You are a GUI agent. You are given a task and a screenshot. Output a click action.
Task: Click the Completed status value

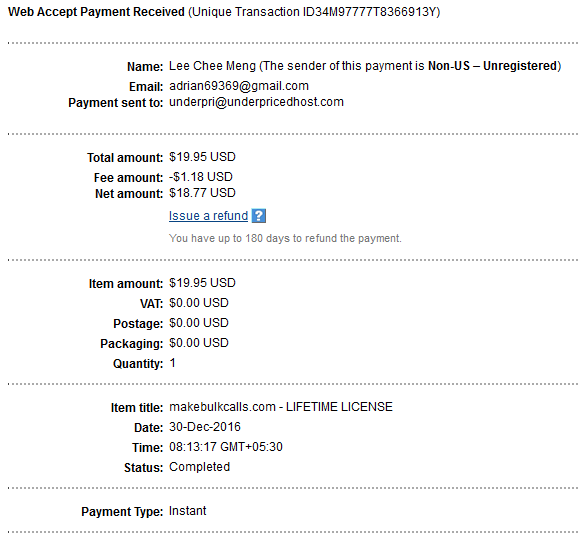pos(200,467)
